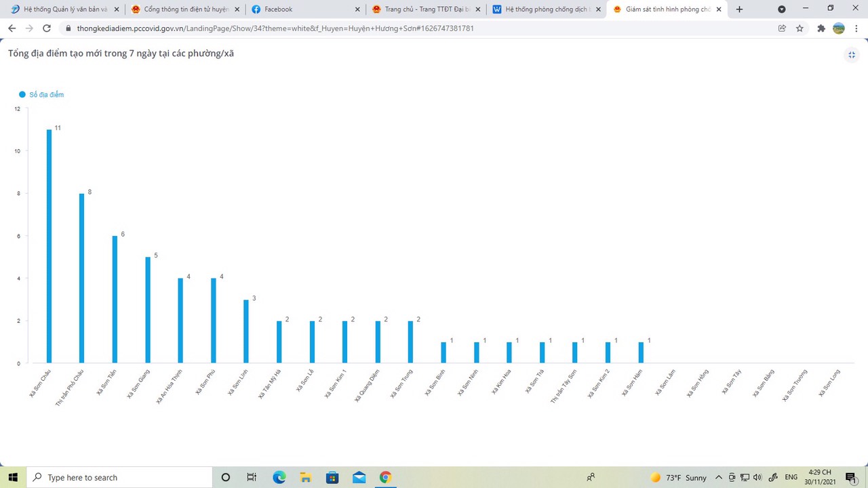
Task: Click the 'Type here to search' box
Action: pos(120,477)
